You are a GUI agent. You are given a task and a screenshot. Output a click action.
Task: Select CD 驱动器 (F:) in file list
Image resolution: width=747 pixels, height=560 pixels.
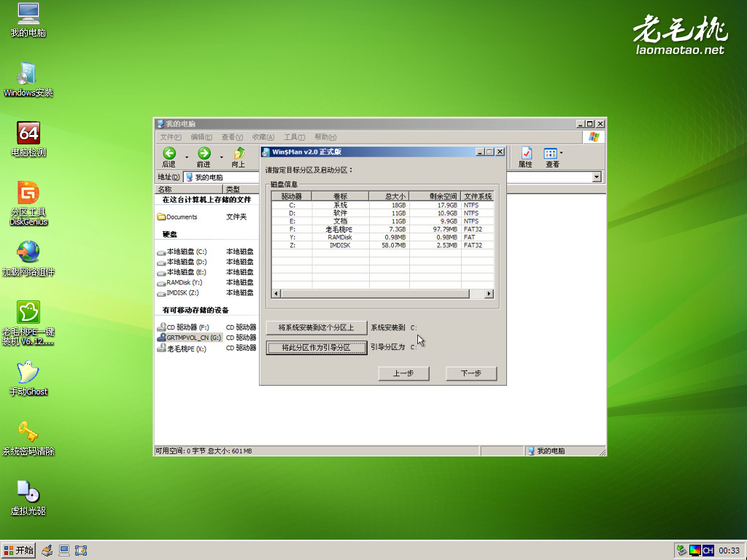click(183, 327)
